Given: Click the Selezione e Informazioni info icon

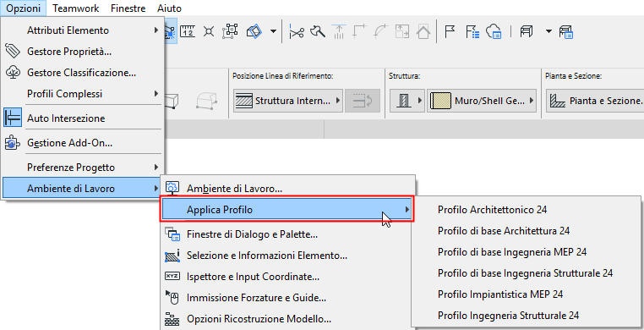Looking at the screenshot, I should (x=172, y=256).
